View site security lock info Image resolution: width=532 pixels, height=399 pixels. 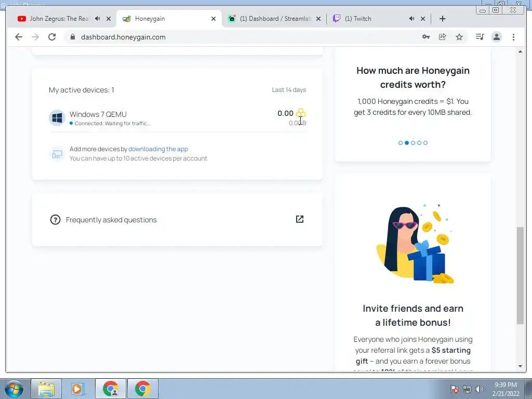pos(73,37)
